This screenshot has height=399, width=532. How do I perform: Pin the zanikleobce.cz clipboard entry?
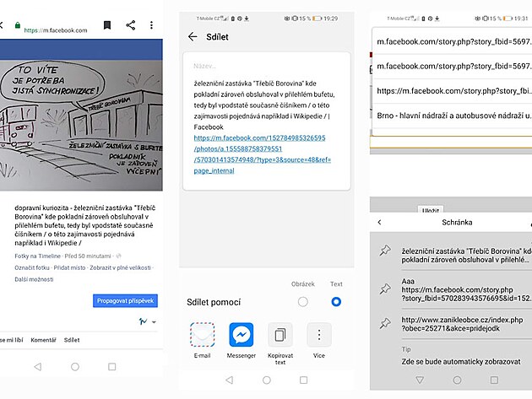pyautogui.click(x=385, y=323)
